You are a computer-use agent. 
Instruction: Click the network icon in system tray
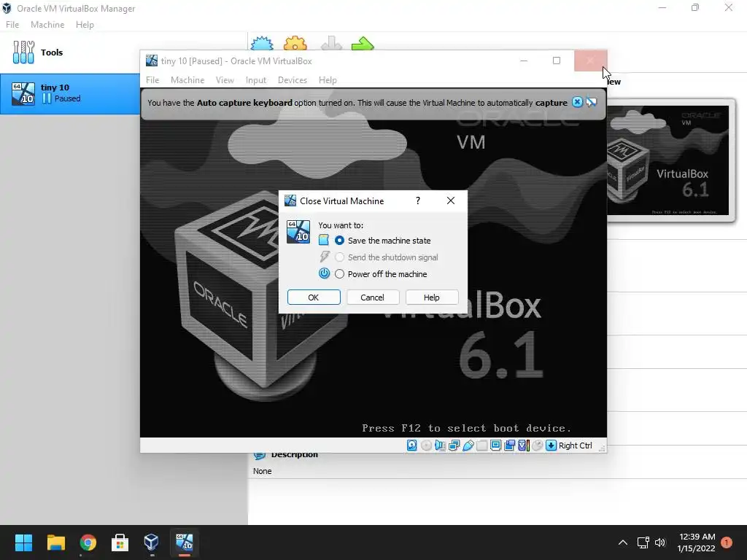(x=643, y=542)
